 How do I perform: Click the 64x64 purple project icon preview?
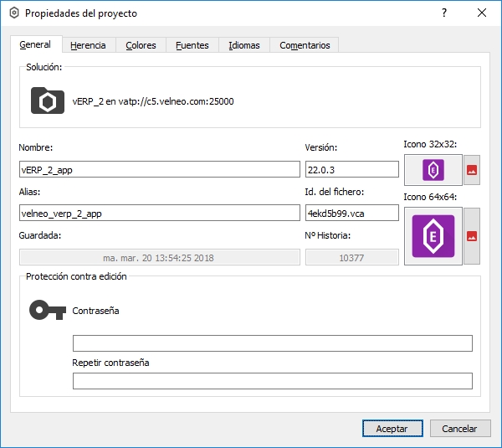click(433, 235)
